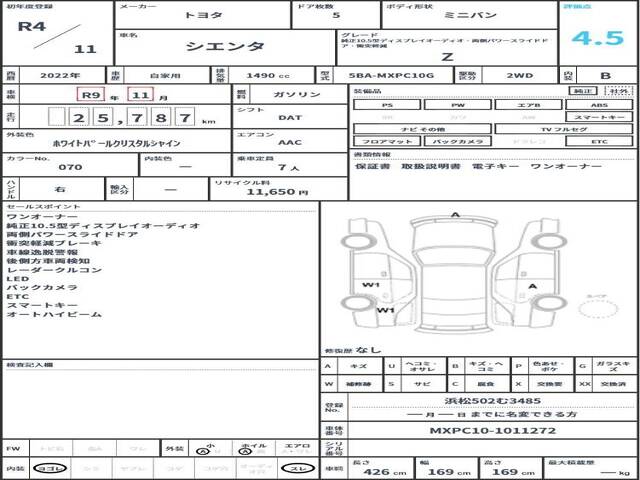Click the A damage marker above the roof
Viewport: 640px width, 480px height.
(456, 215)
